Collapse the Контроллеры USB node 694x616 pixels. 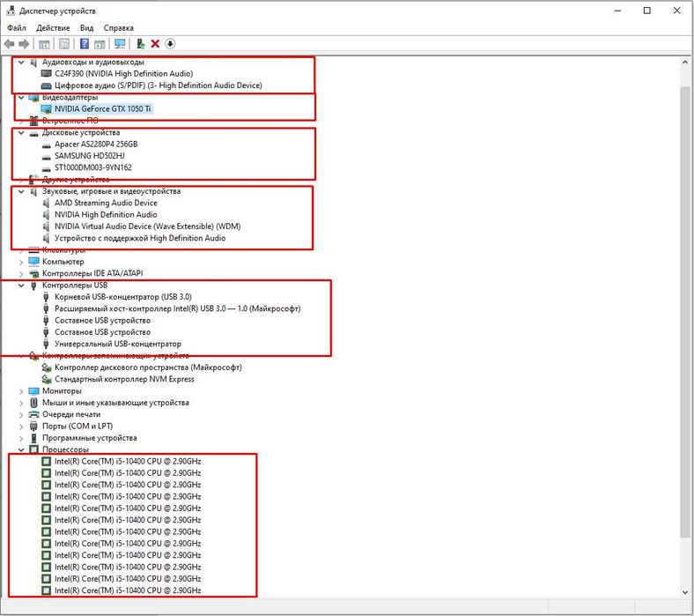[x=21, y=286]
